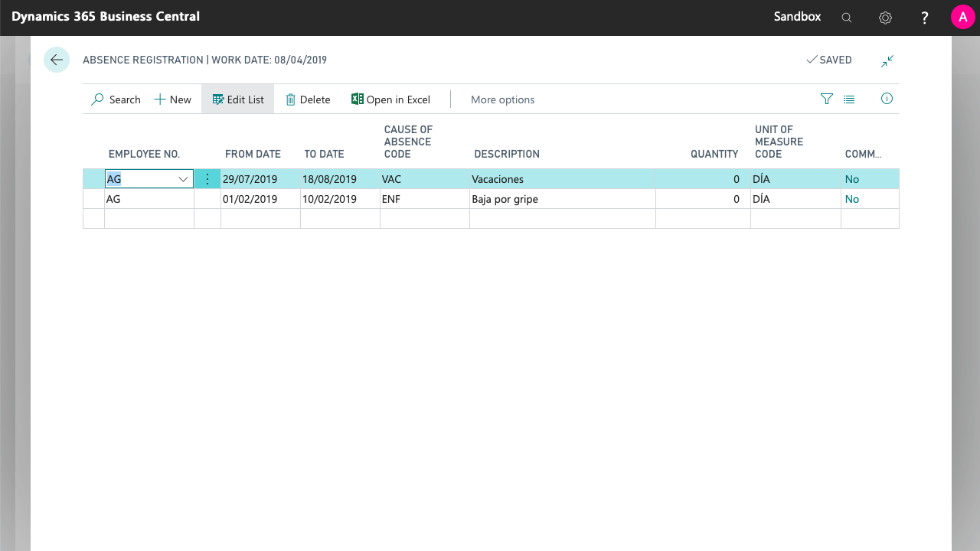Toggle Edit List mode
Image resolution: width=980 pixels, height=551 pixels.
pos(238,99)
